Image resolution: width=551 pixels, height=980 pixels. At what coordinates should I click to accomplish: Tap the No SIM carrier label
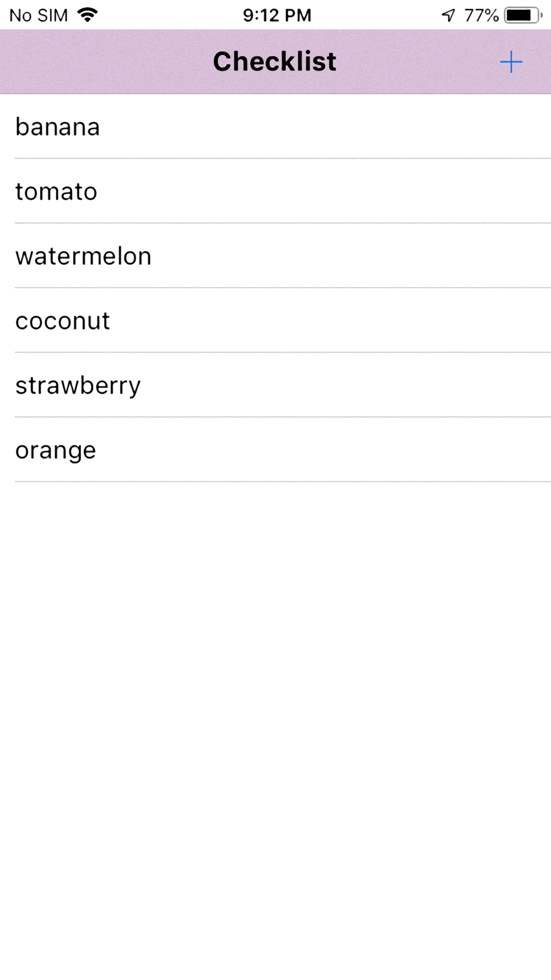39,15
